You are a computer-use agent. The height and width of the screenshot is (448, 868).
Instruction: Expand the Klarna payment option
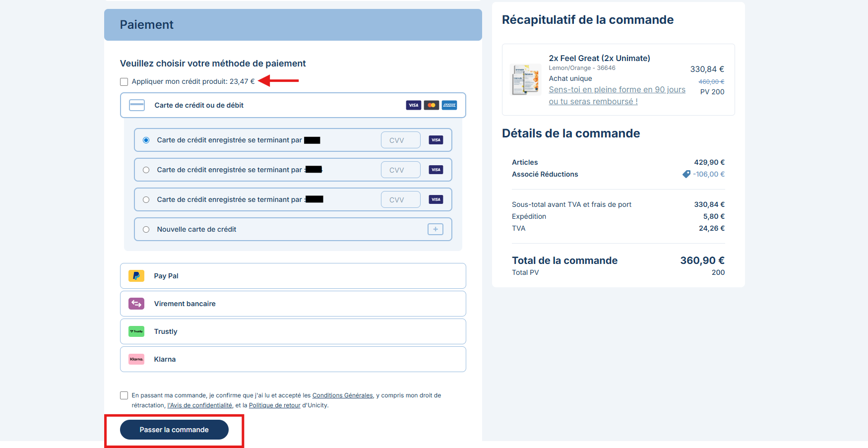point(293,359)
